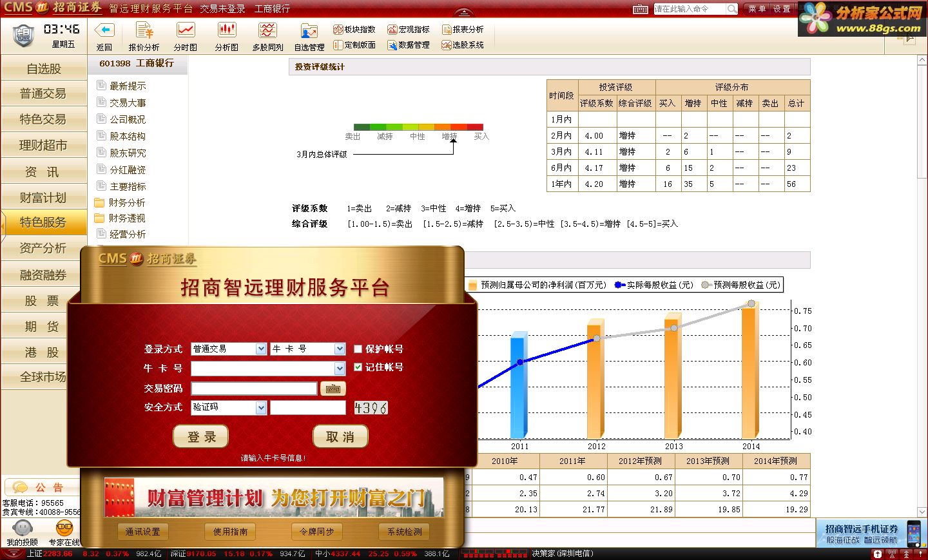Image resolution: width=928 pixels, height=560 pixels.
Task: Toggle the 保护帐号 checkbox
Action: (358, 349)
